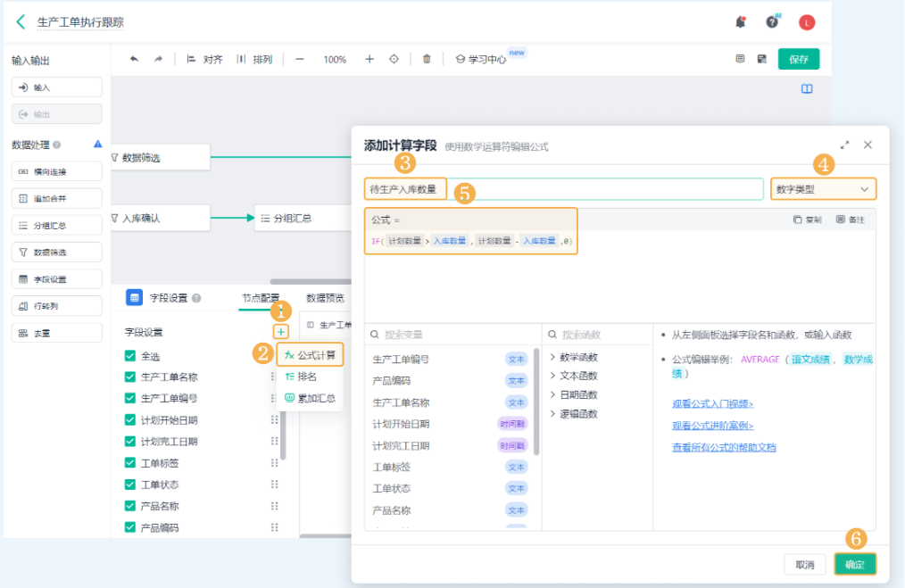This screenshot has width=905, height=588.
Task: Open the 观看公式入门视频 link
Action: point(712,403)
